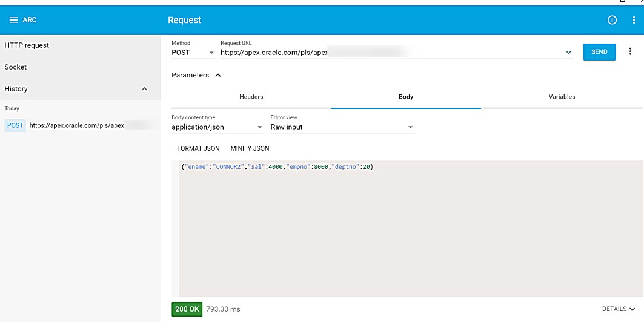Expand the Request URL history dropdown arrow
This screenshot has height=322, width=644.
coord(568,53)
